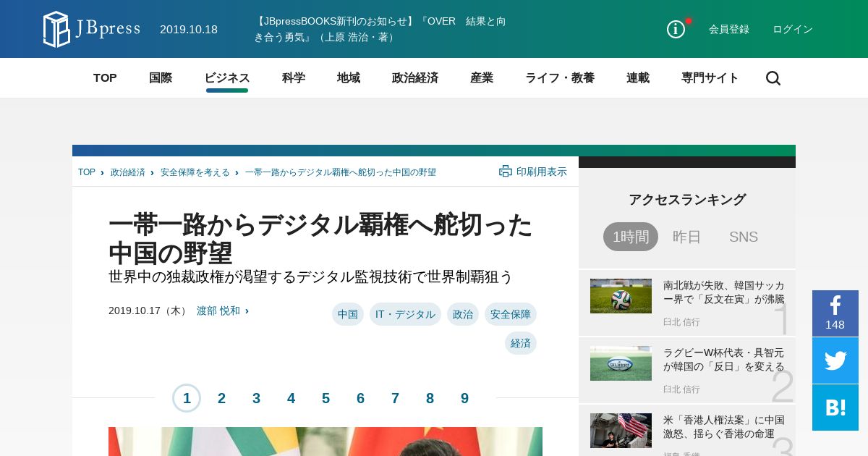This screenshot has width=868, height=456.
Task: Open 国際 navigation menu item
Action: [x=161, y=78]
